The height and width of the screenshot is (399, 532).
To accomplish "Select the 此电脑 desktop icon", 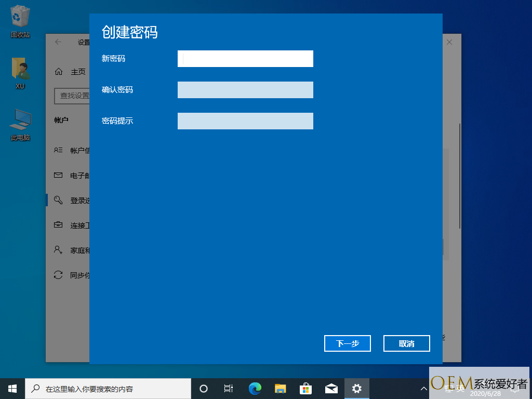I will [x=20, y=125].
